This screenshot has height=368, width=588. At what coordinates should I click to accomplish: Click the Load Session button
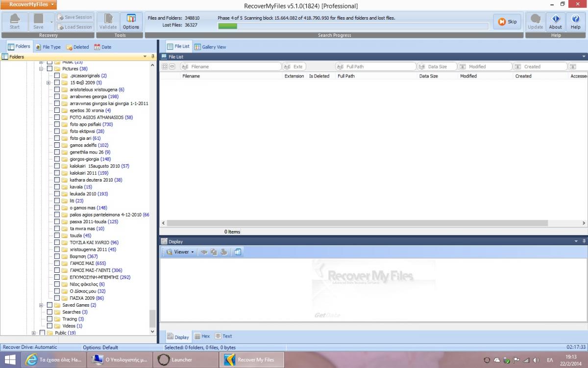tap(74, 27)
